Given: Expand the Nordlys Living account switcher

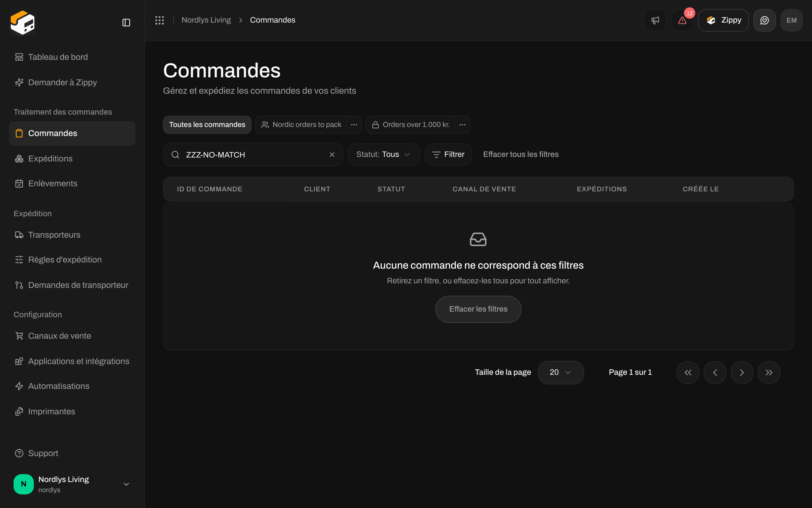Looking at the screenshot, I should point(72,484).
